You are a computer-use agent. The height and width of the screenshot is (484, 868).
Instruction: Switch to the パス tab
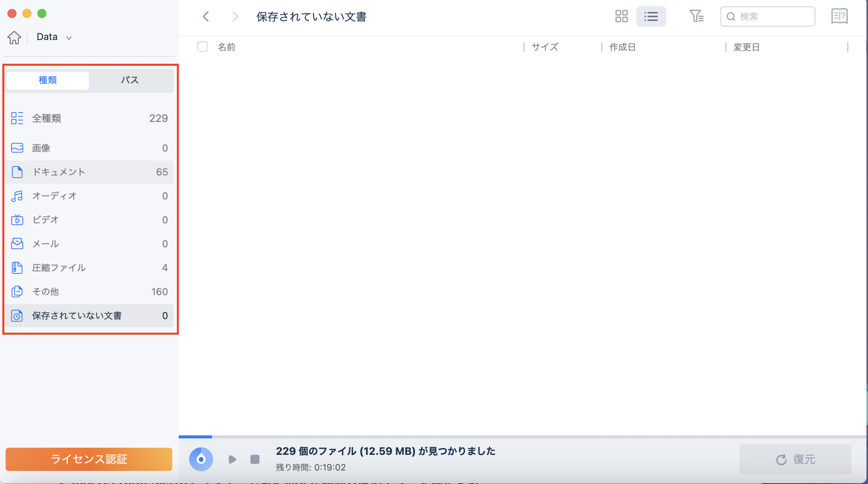[x=130, y=80]
